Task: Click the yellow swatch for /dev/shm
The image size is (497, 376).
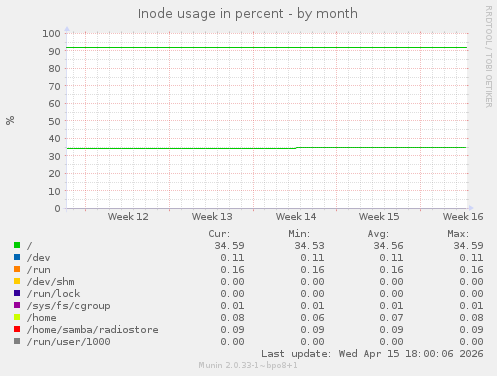Action: click(17, 281)
